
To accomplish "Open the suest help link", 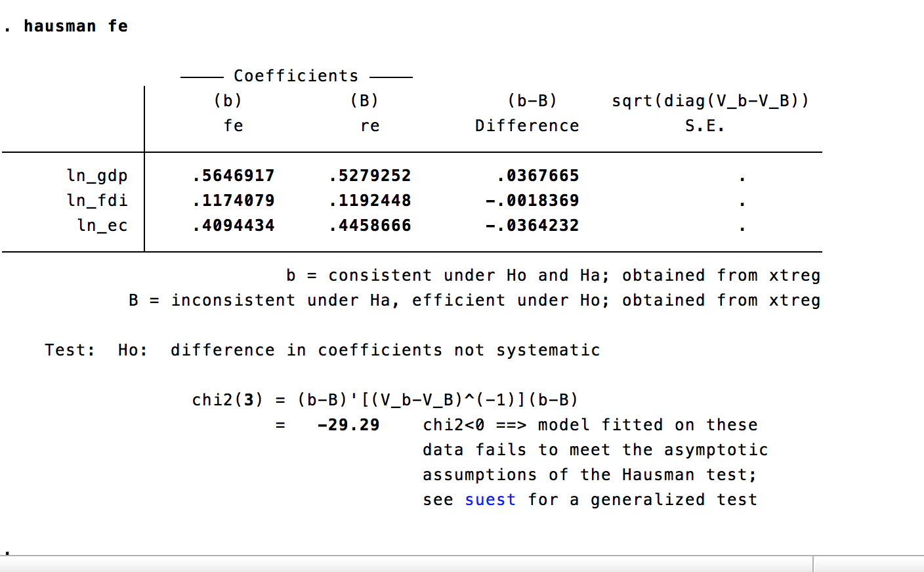I will pos(490,500).
